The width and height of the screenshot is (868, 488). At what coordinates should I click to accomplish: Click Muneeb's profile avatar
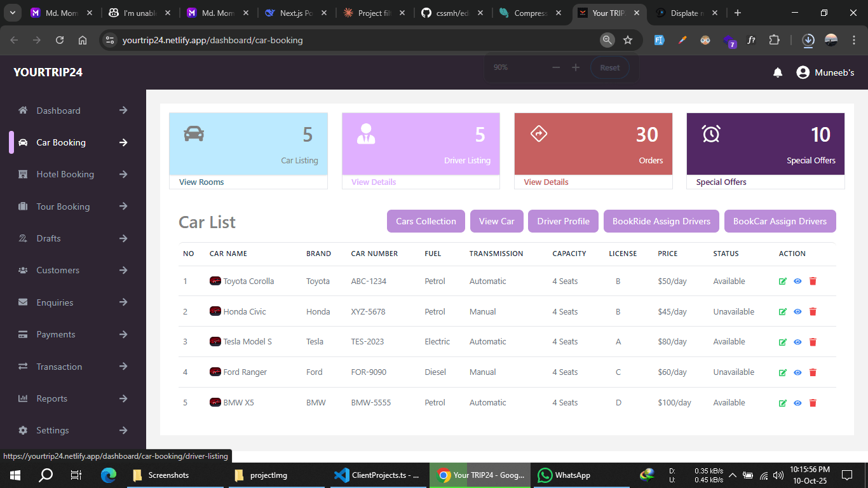coord(802,72)
